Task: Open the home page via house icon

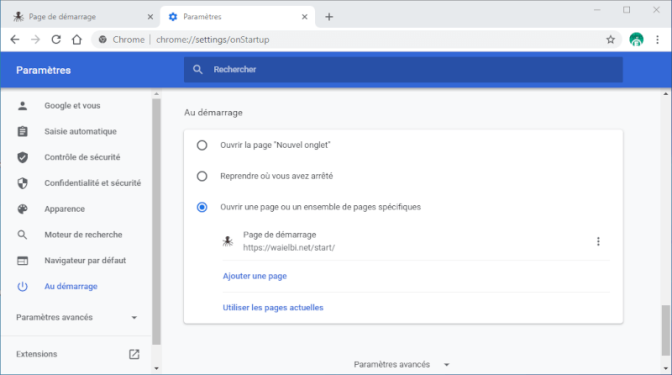Action: tap(77, 40)
